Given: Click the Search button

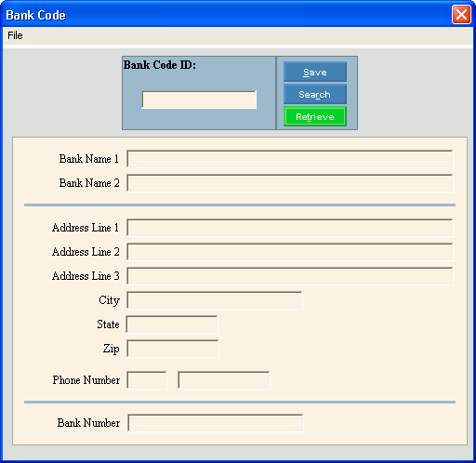Looking at the screenshot, I should (x=315, y=94).
